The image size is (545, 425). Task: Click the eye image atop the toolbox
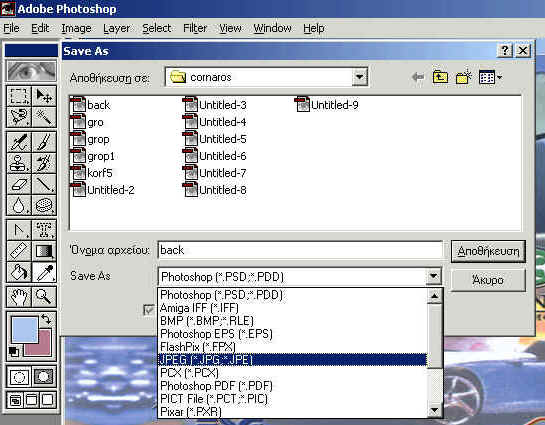tap(31, 71)
